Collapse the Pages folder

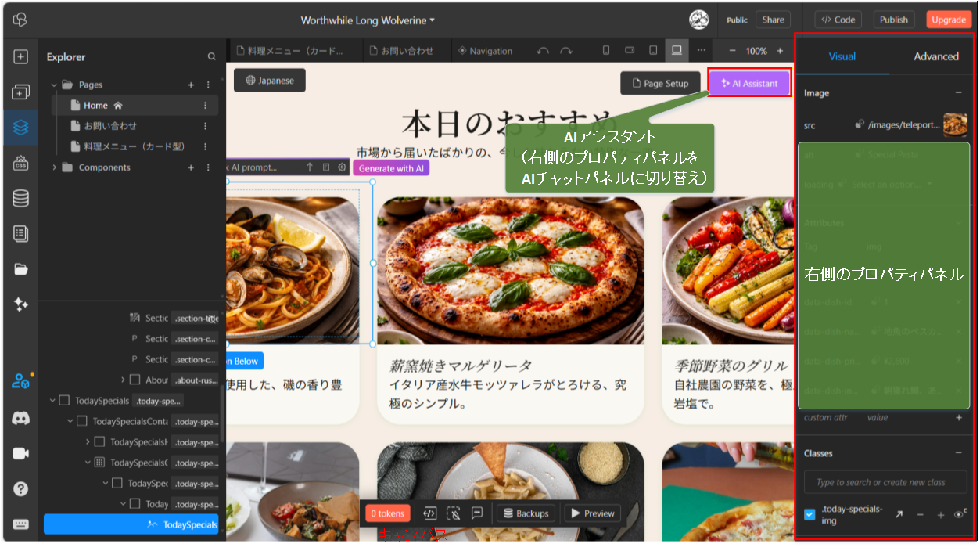(x=54, y=85)
